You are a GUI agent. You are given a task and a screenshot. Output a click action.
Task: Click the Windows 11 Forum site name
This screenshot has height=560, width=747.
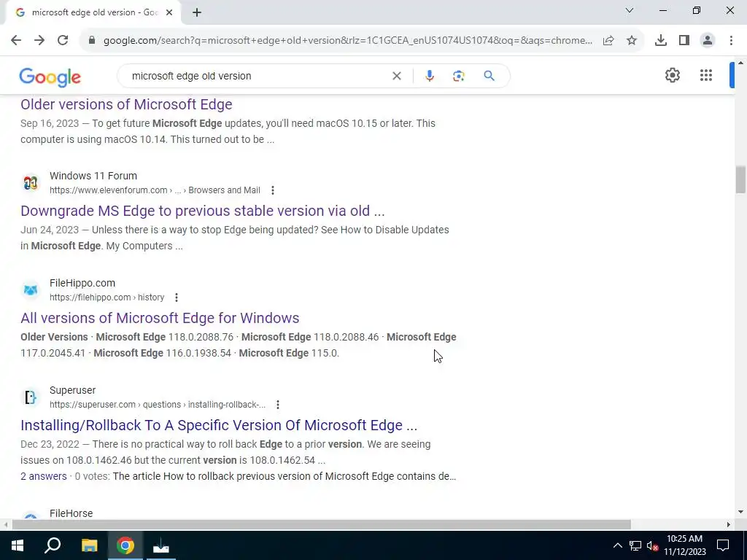(x=93, y=176)
